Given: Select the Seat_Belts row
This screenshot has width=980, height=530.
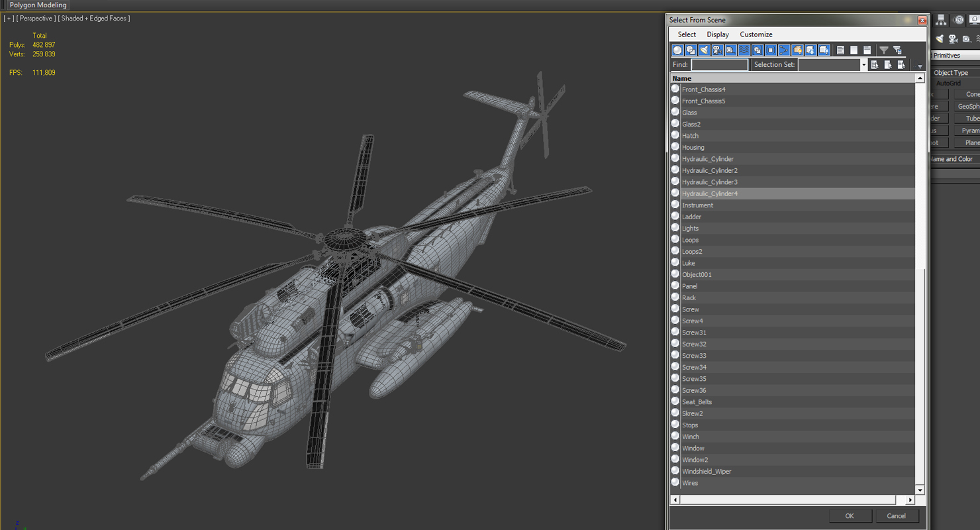Looking at the screenshot, I should pos(793,401).
